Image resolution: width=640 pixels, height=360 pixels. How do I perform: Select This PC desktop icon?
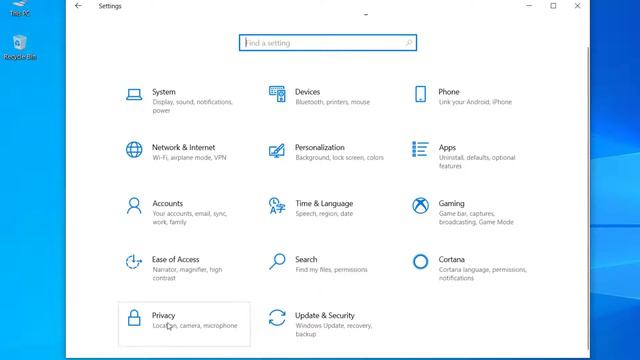coord(20,8)
